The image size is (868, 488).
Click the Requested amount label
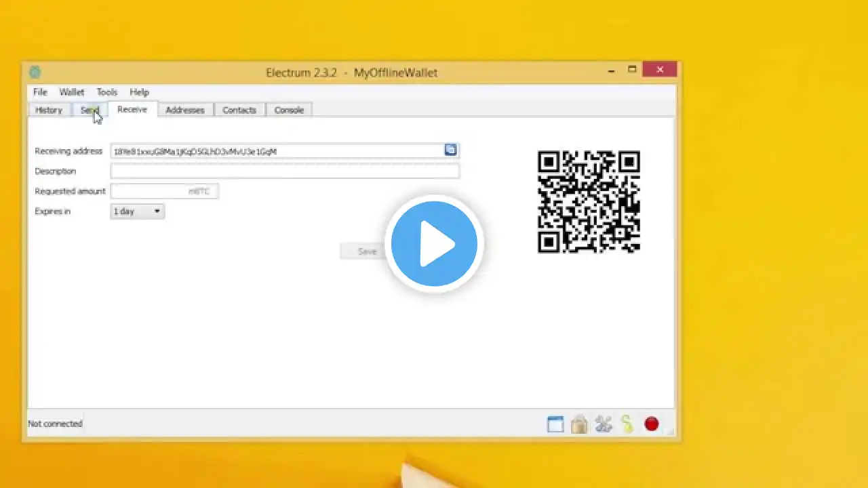(x=71, y=191)
